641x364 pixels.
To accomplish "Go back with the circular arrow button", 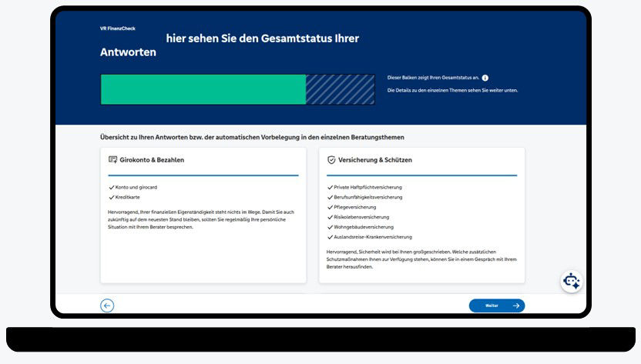I will tap(107, 306).
